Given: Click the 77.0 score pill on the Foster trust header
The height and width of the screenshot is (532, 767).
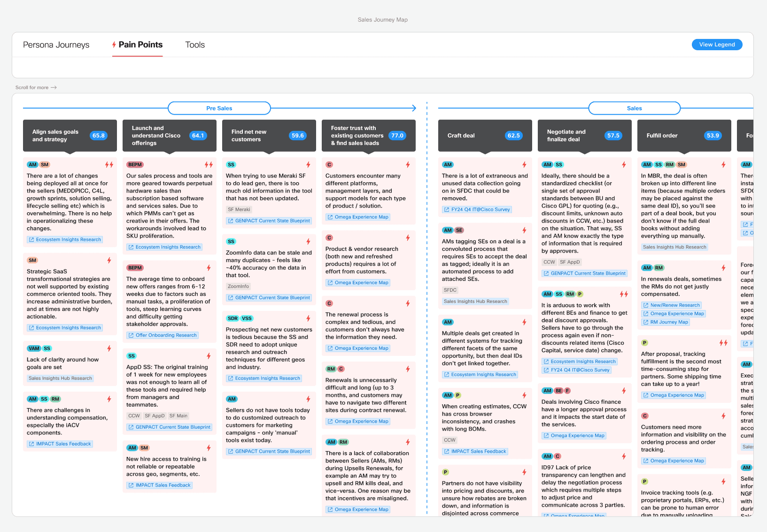Looking at the screenshot, I should pos(397,135).
